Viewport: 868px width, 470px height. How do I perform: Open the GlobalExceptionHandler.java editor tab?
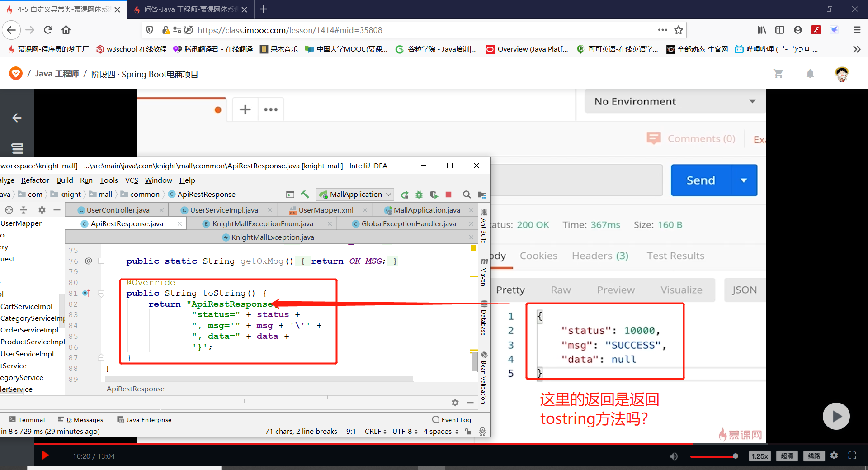pos(408,223)
